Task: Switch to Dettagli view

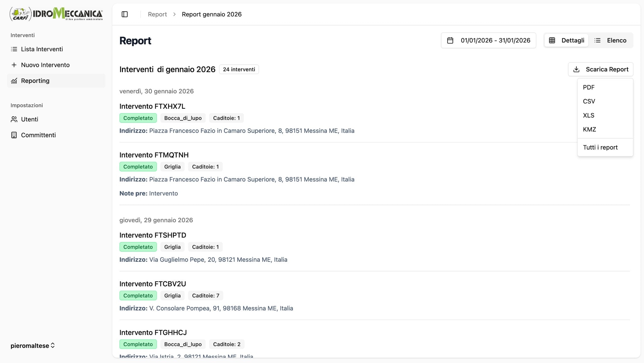Action: (566, 40)
